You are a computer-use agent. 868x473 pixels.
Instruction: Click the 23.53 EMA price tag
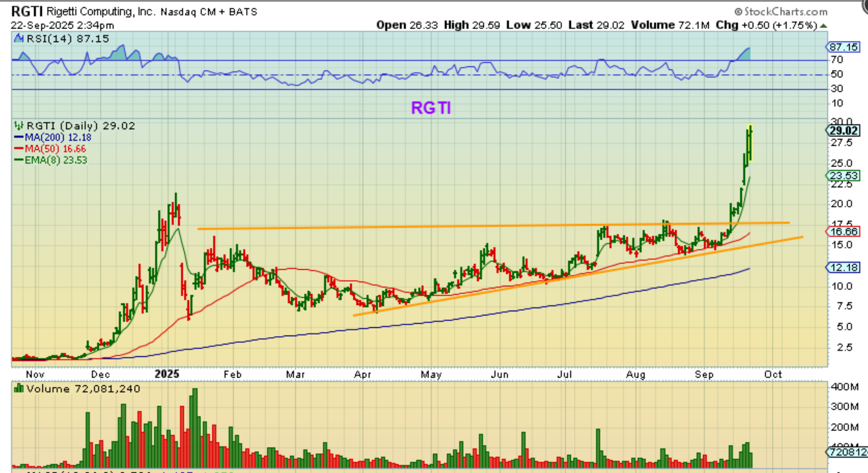843,176
